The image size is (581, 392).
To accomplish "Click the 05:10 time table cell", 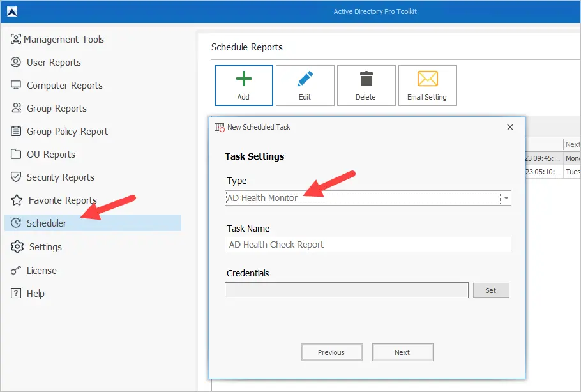I will (545, 172).
